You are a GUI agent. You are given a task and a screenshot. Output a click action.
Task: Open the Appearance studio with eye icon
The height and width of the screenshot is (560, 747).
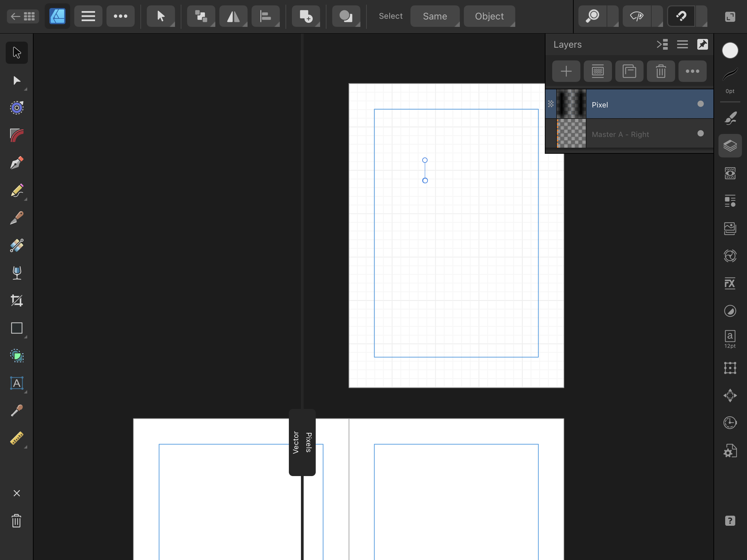pyautogui.click(x=730, y=174)
